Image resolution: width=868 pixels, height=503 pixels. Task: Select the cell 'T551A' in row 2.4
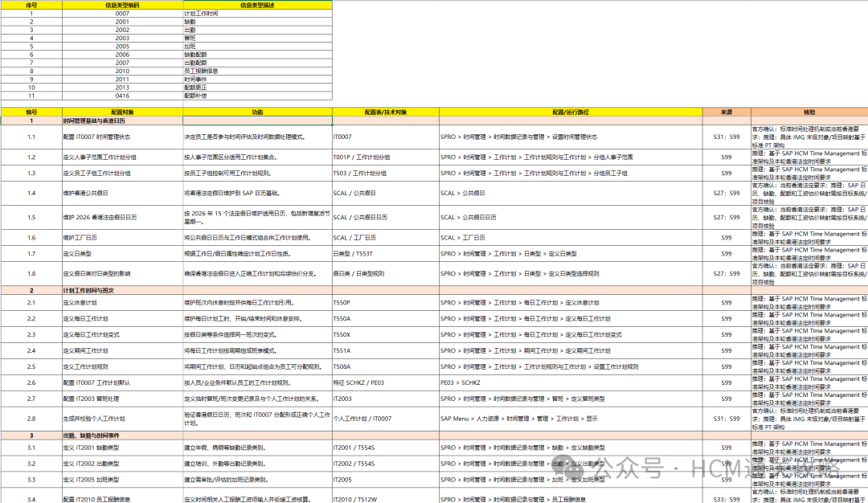tap(386, 351)
